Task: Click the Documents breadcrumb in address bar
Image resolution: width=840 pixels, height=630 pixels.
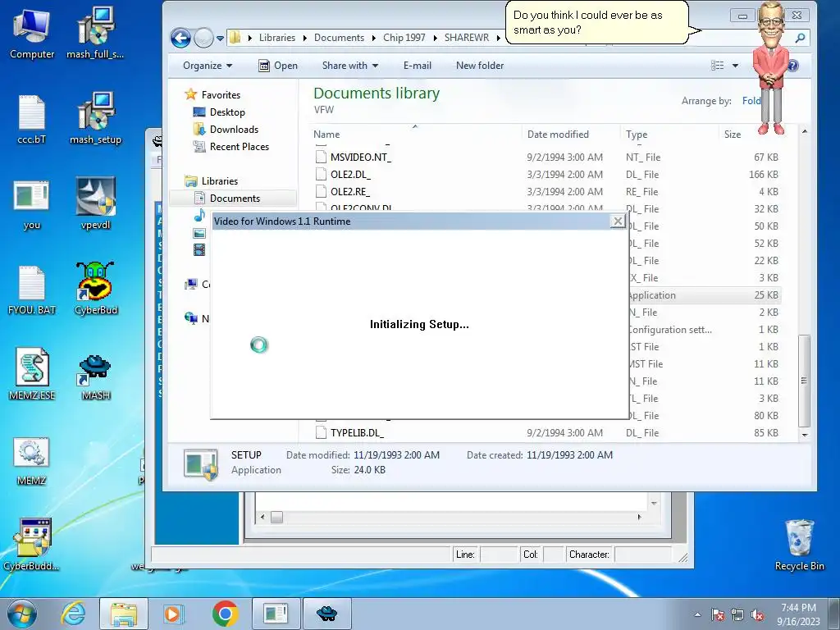Action: tap(339, 38)
